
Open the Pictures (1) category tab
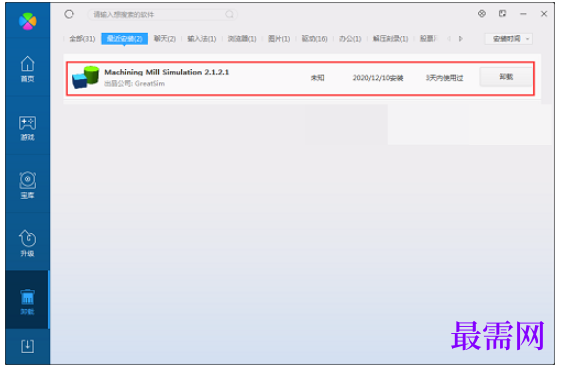tap(279, 39)
